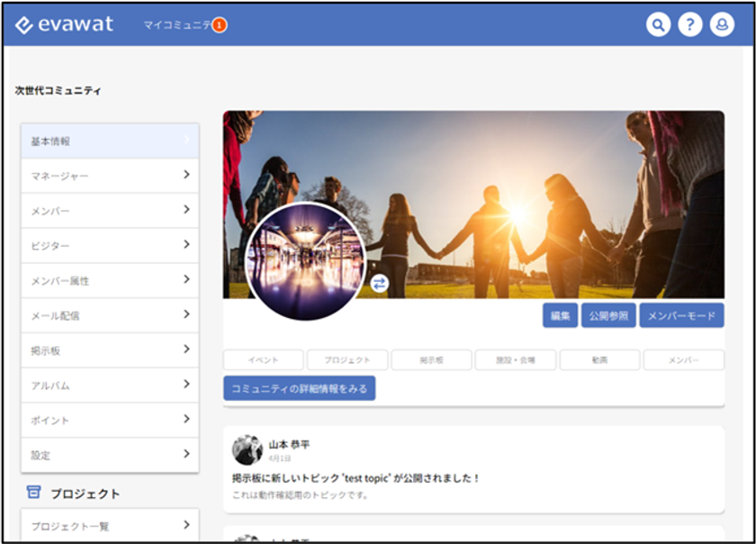
Task: Expand the 設定 chevron arrow
Action: 186,454
